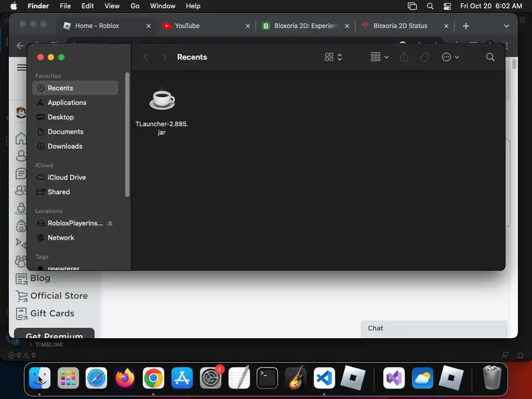
Task: Open Recents in Finder sidebar
Action: (75, 88)
